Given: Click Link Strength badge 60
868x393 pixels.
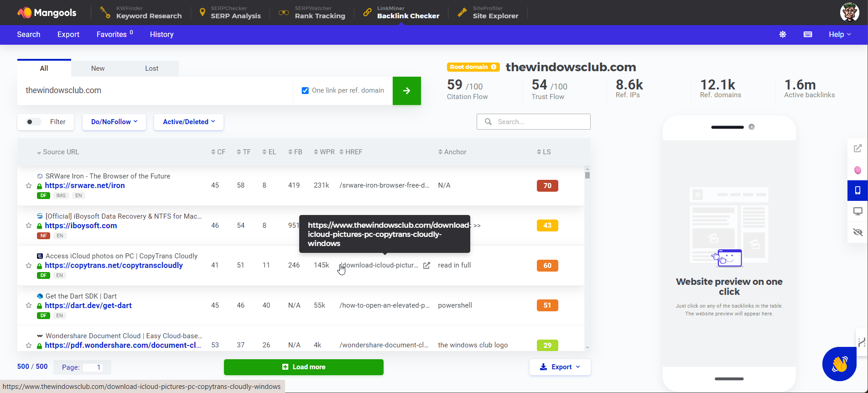Looking at the screenshot, I should 547,266.
